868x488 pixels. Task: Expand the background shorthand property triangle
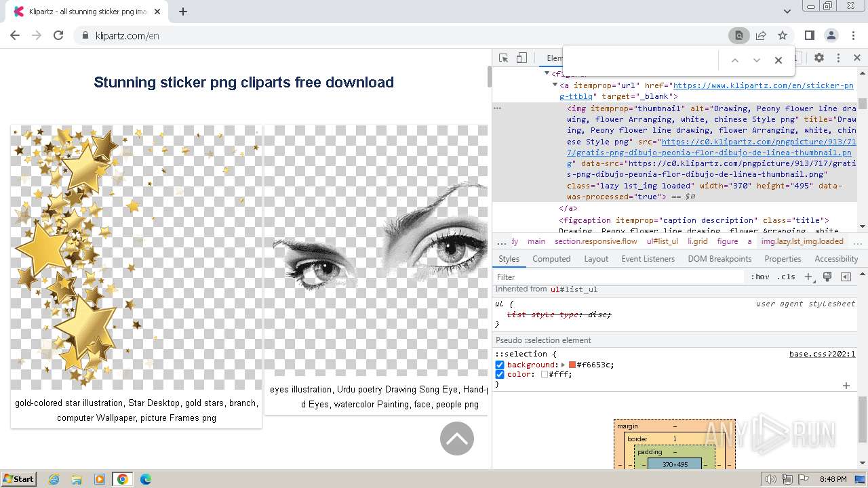[x=564, y=365]
